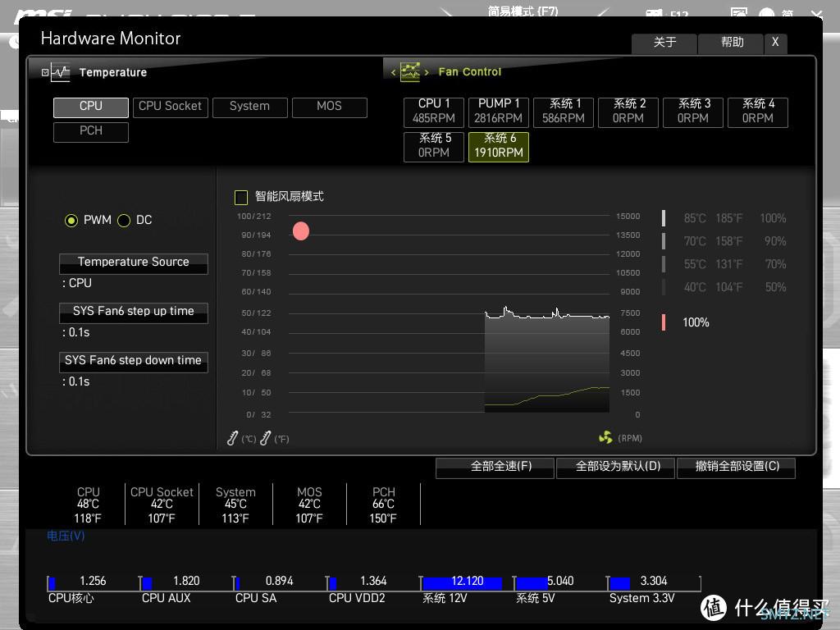Click the 全部设为默认(D) button
Image resolution: width=840 pixels, height=630 pixels.
click(617, 467)
